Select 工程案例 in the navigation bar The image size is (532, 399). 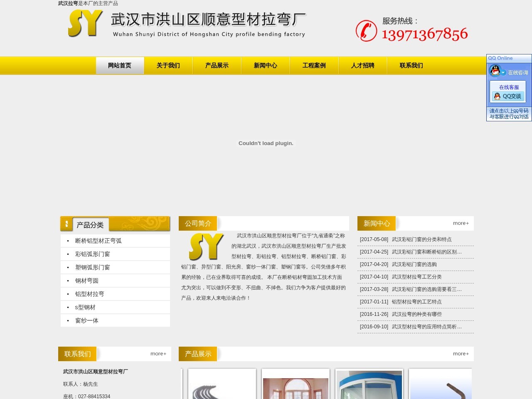pyautogui.click(x=314, y=66)
